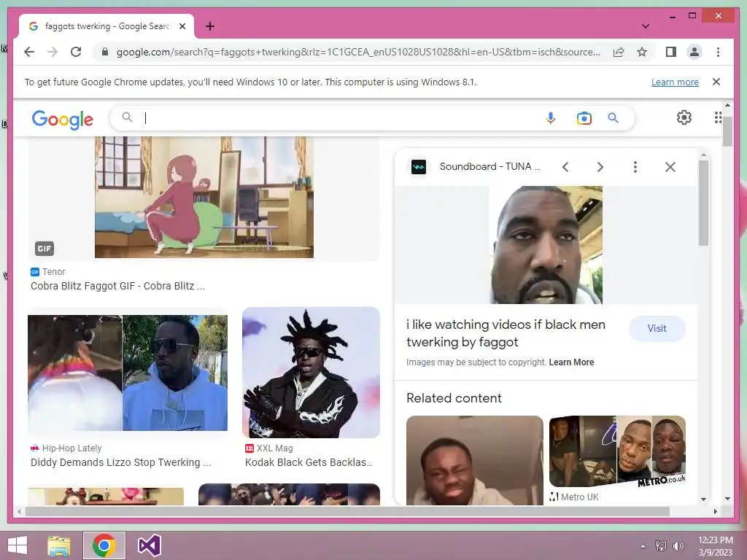Open the taskbar clock and date
The width and height of the screenshot is (747, 560).
click(715, 546)
